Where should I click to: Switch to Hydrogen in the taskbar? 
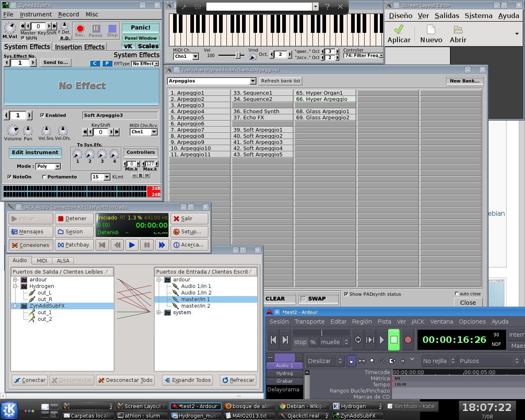pos(357,406)
